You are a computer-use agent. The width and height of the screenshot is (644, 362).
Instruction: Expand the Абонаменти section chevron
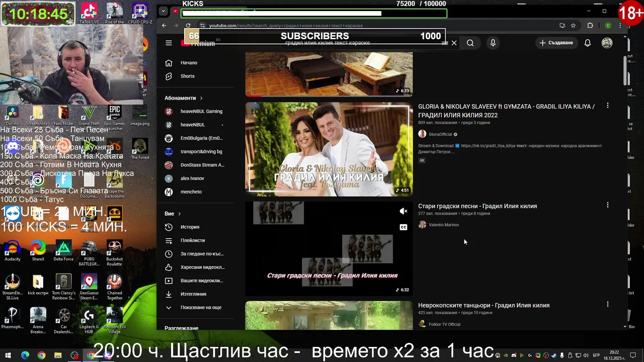[201, 98]
